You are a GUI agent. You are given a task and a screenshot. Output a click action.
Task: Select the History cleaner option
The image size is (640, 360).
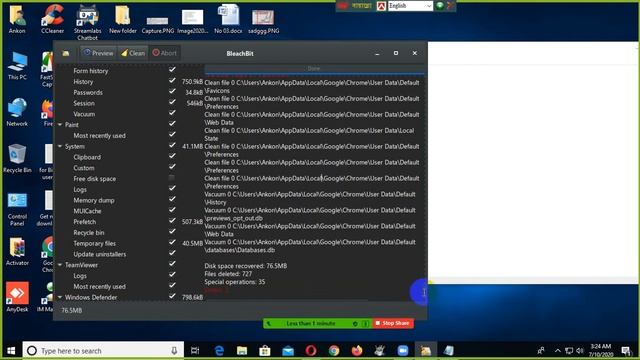tap(83, 82)
